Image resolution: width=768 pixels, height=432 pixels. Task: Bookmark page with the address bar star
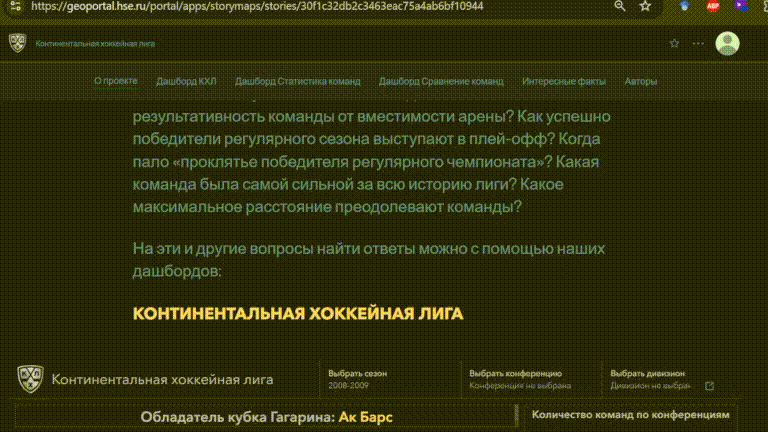[x=645, y=6]
